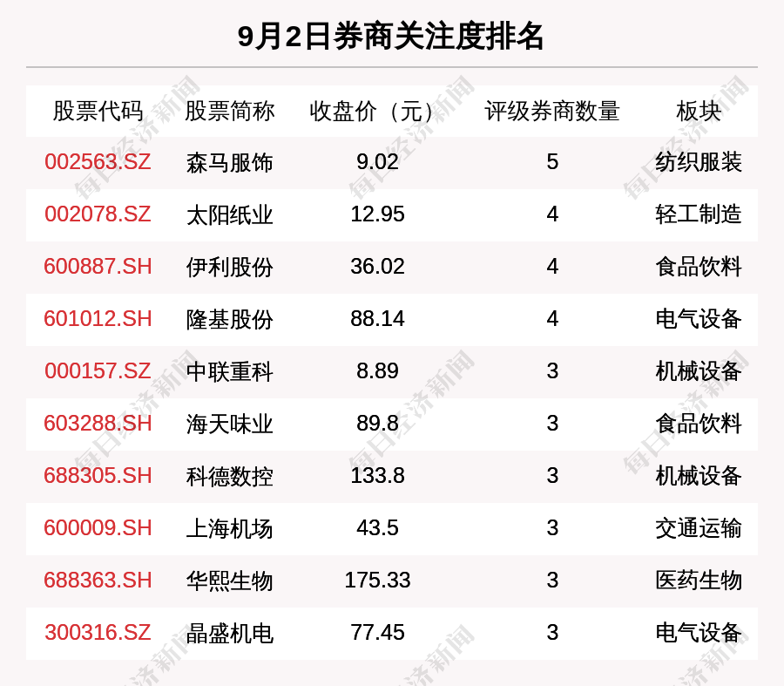Click broker count 4 in 伊利股份 row
This screenshot has width=784, height=686.
pos(552,266)
